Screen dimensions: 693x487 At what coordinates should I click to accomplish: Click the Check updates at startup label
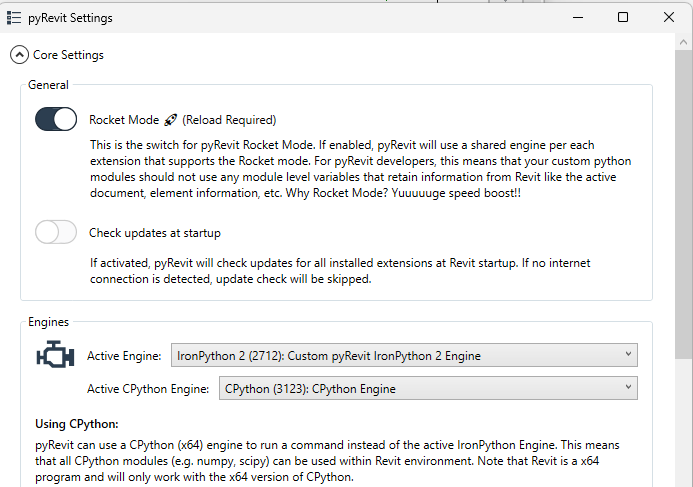pyautogui.click(x=155, y=233)
